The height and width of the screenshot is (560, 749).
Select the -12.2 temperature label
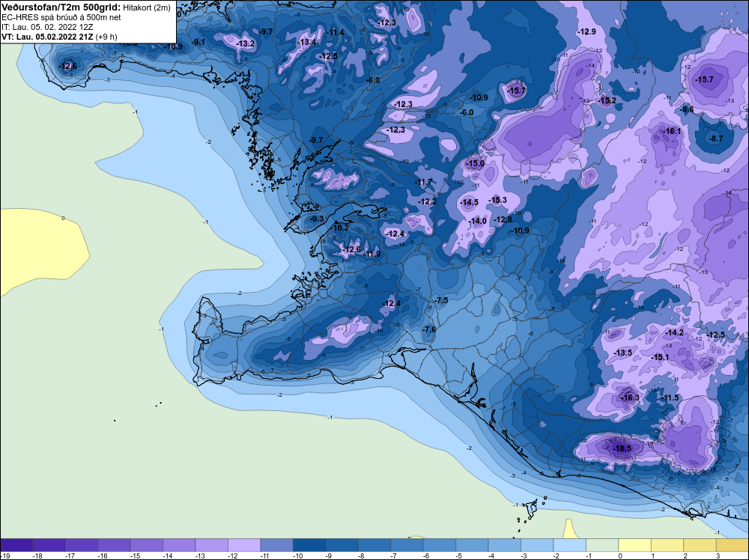pos(427,201)
